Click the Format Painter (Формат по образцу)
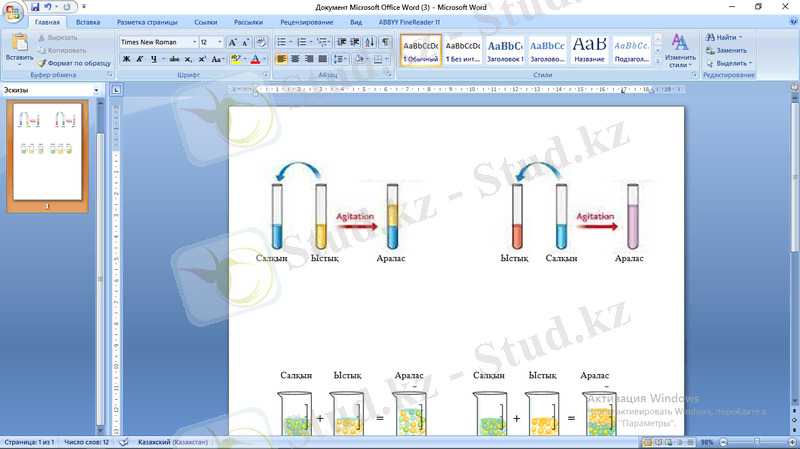 coord(75,62)
